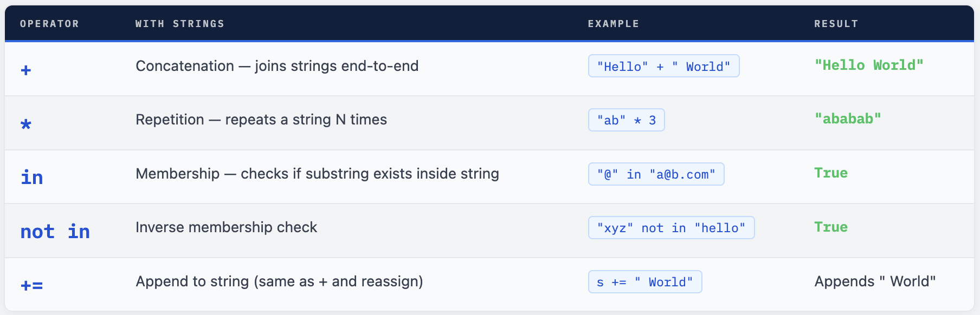Viewport: 980px width, 315px height.
Task: Click the RESULT column header
Action: 836,24
